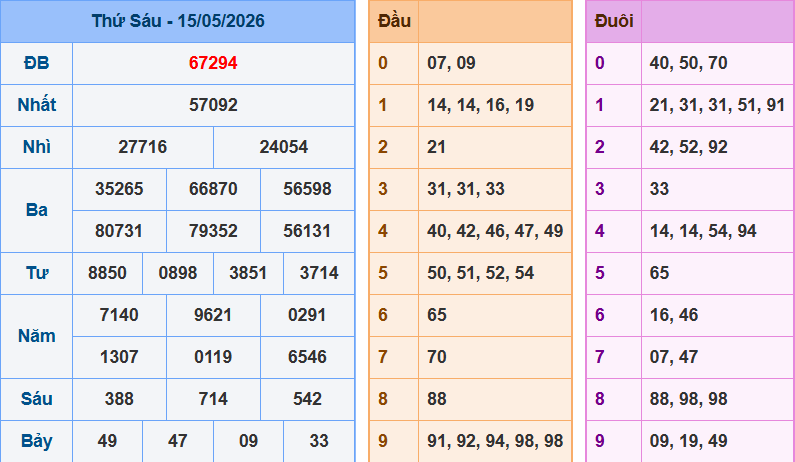Select Ba prize number 79352
Viewport: 795px width, 462px height.
(x=213, y=231)
